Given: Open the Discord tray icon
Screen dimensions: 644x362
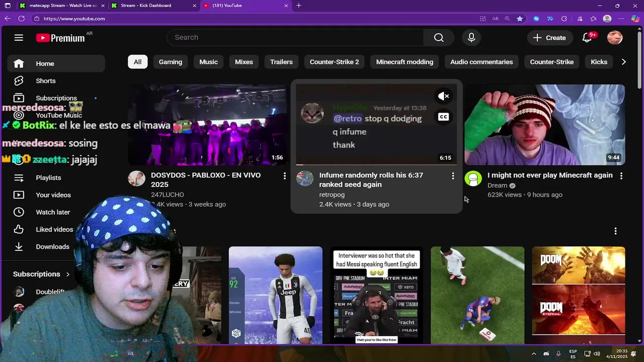Looking at the screenshot, I should 546,354.
